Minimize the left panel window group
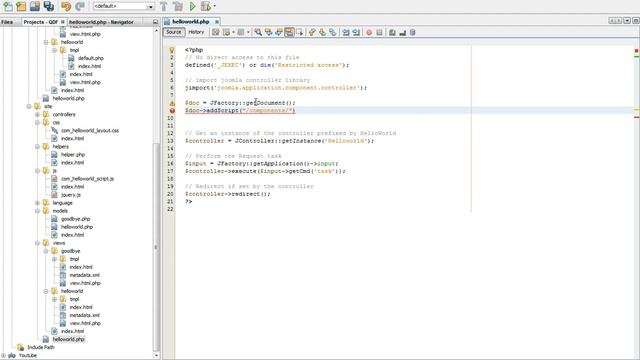640x360 pixels. [155, 22]
